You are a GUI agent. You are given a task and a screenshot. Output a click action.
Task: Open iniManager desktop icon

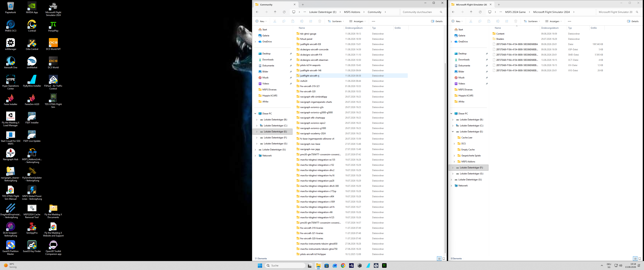(x=11, y=44)
